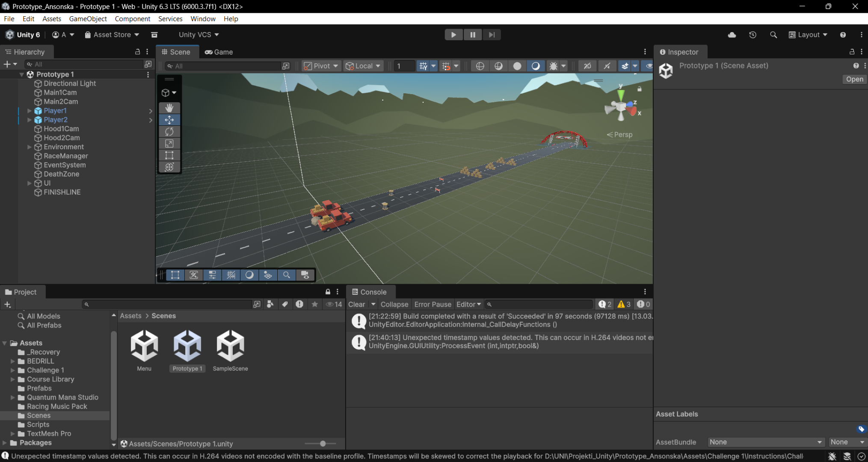868x462 pixels.
Task: Switch to the Game tab
Action: (219, 52)
